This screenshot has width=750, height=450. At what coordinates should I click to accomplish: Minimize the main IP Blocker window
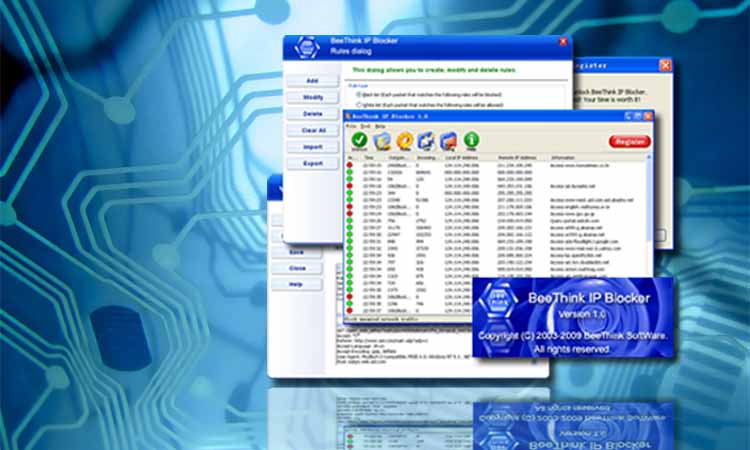click(629, 116)
